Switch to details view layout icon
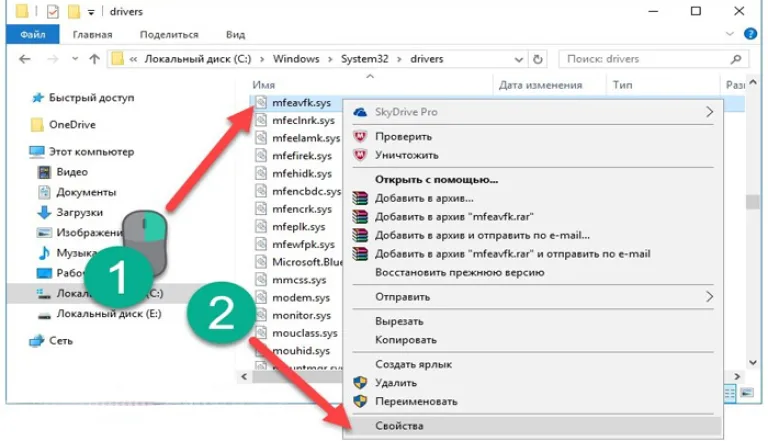This screenshot has height=441, width=768. [730, 393]
